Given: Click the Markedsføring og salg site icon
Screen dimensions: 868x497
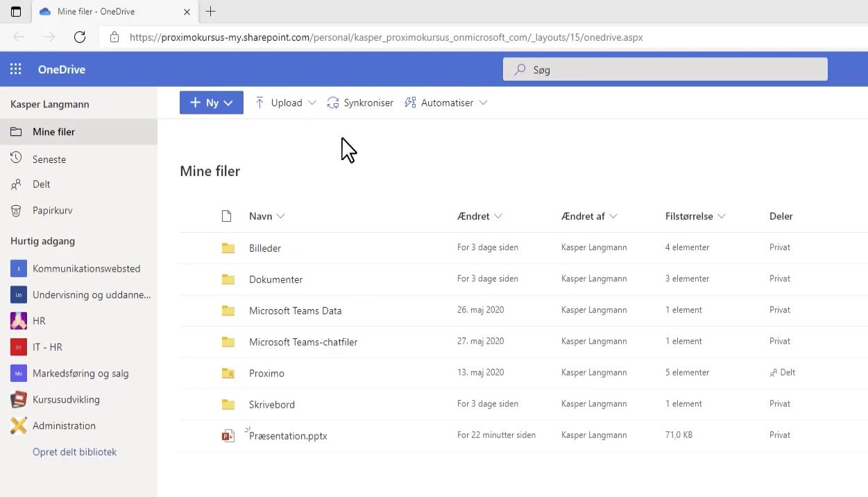Looking at the screenshot, I should click(19, 373).
